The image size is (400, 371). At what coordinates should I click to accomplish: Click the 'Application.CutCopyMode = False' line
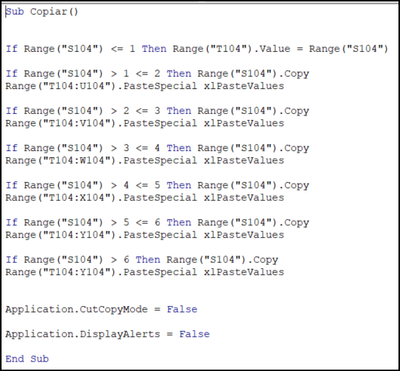tap(101, 309)
